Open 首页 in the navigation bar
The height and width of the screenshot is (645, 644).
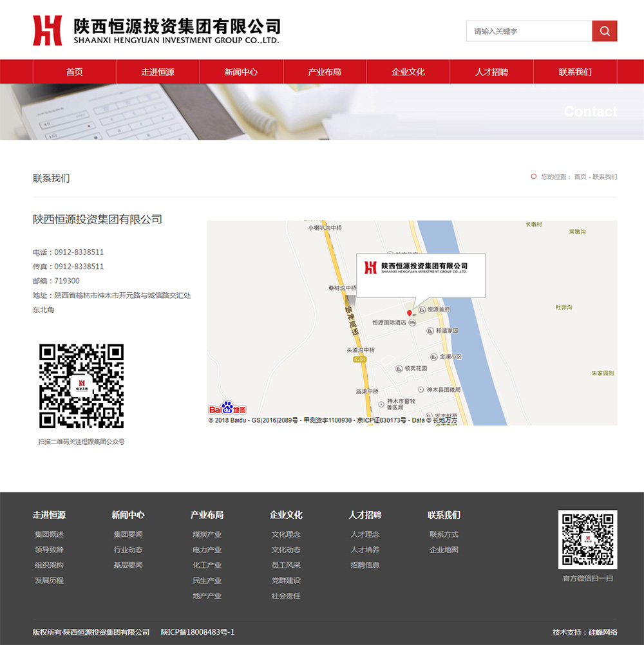click(75, 72)
